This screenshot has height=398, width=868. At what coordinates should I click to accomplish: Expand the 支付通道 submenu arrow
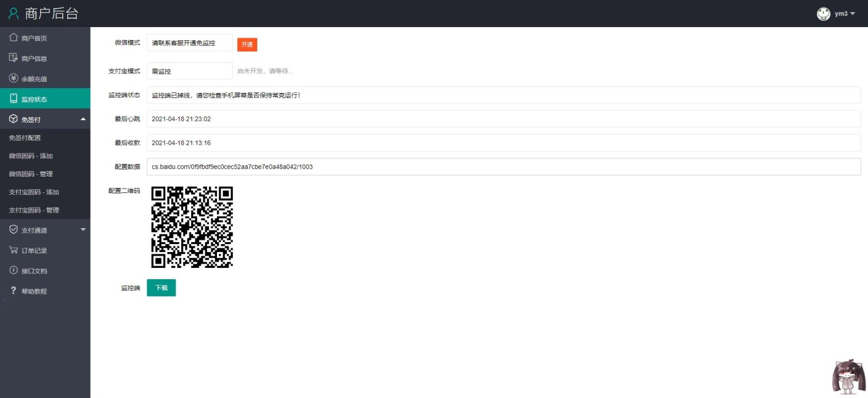(83, 230)
